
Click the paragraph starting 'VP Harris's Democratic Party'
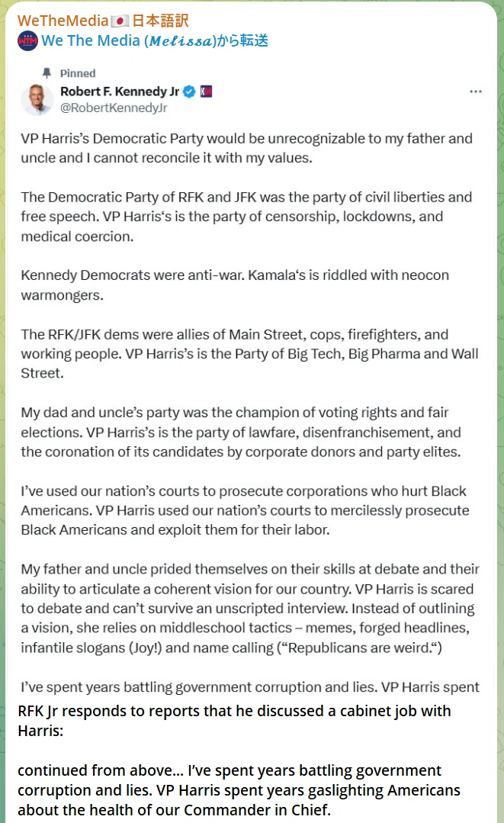(x=246, y=148)
